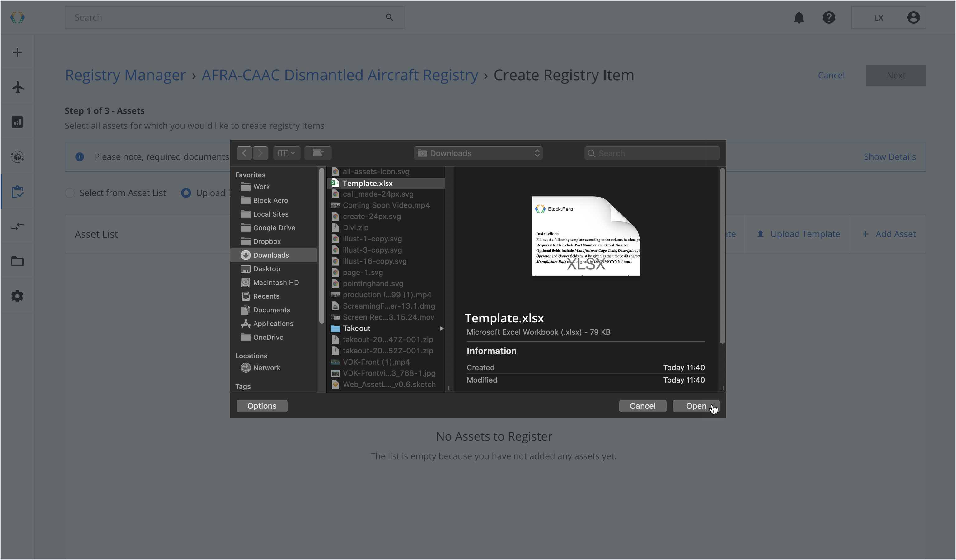Open the help question mark icon
Image resolution: width=956 pixels, height=560 pixels.
tap(829, 17)
